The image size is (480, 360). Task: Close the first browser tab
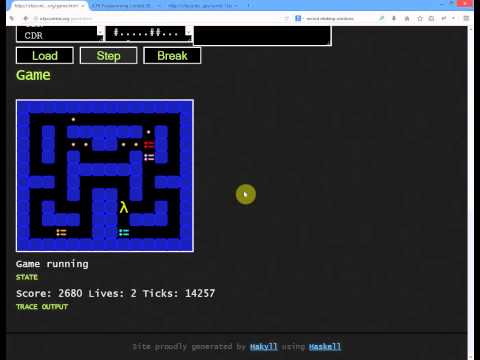(83, 6)
